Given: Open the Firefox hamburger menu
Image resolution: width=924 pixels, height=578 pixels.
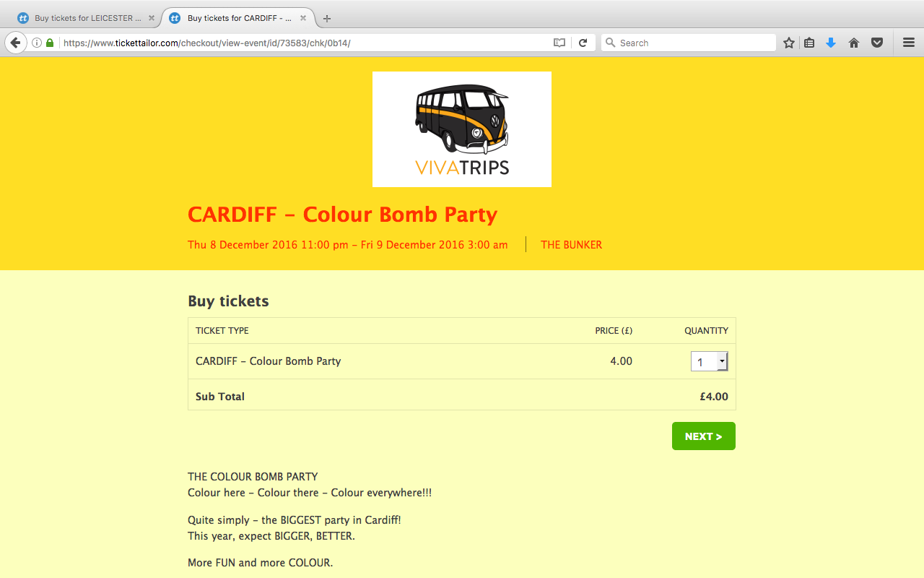Looking at the screenshot, I should click(x=909, y=43).
